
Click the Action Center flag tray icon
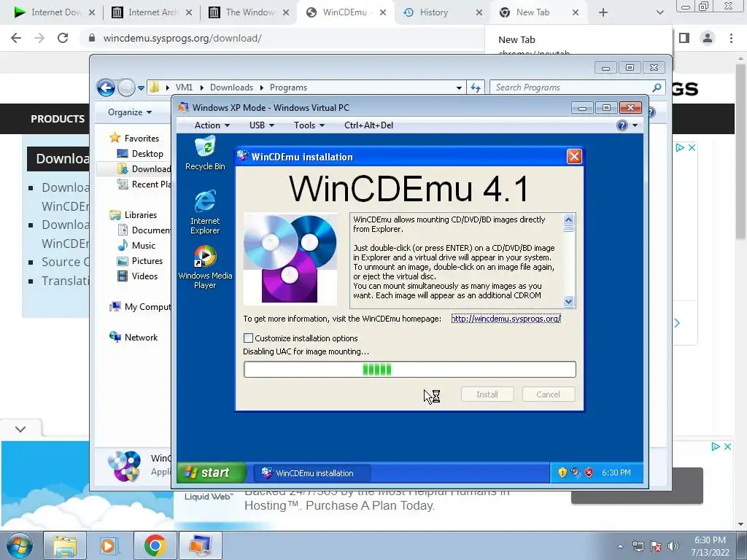[x=656, y=546]
